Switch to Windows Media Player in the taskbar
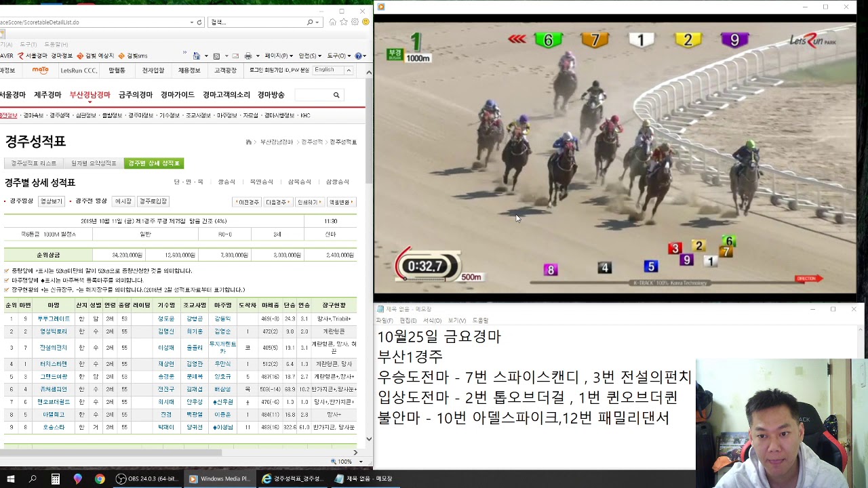Screen dimensions: 868x488 [220, 479]
